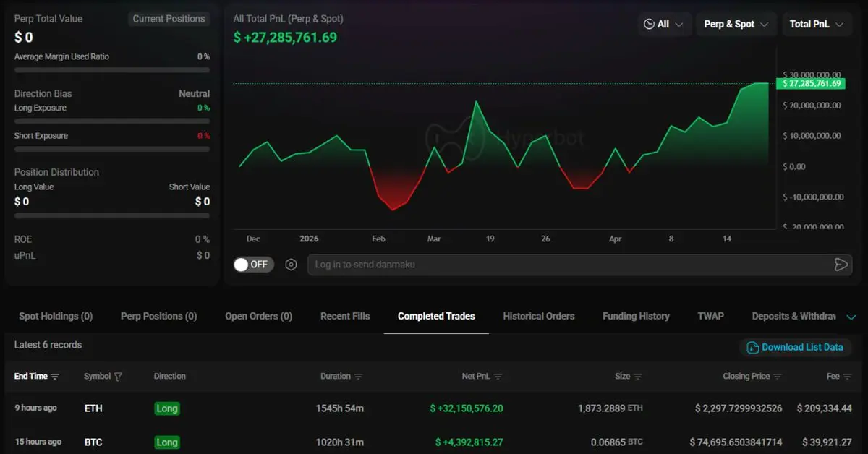Click the Position Distribution bar
868x454 pixels.
(112, 215)
